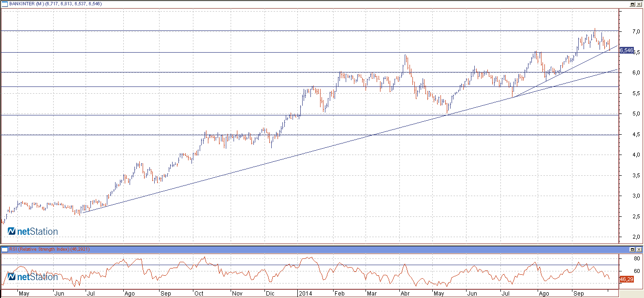Viewport: 644px width, 298px height.
Task: Click the Oct label on time axis
Action: coord(198,293)
